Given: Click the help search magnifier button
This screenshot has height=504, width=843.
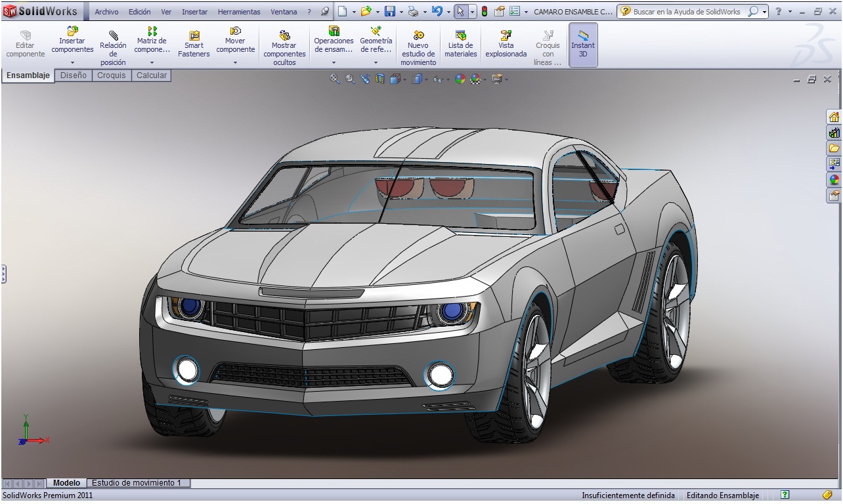Looking at the screenshot, I should tap(753, 12).
